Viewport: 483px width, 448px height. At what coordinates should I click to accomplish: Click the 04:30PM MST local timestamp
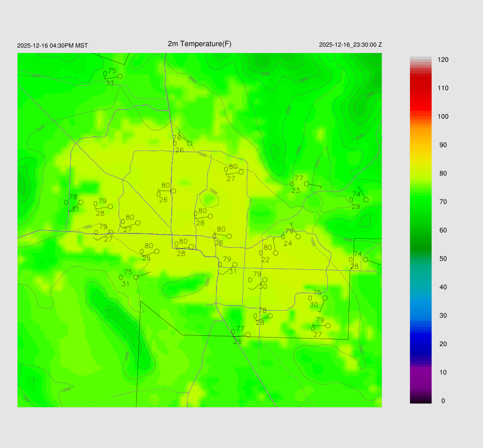pos(52,46)
